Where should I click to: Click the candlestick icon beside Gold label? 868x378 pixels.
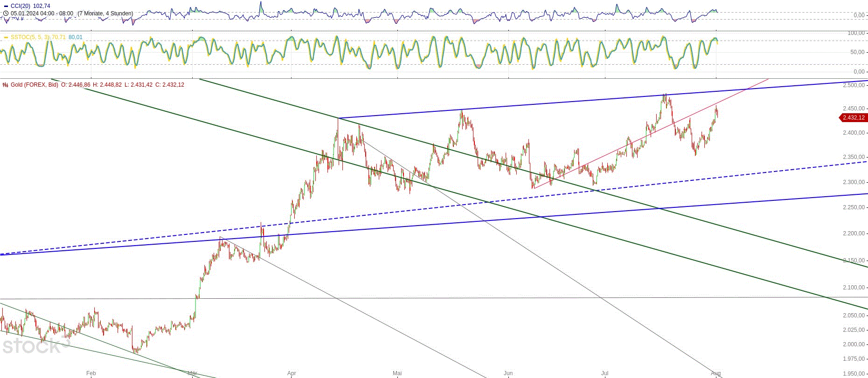(6, 85)
